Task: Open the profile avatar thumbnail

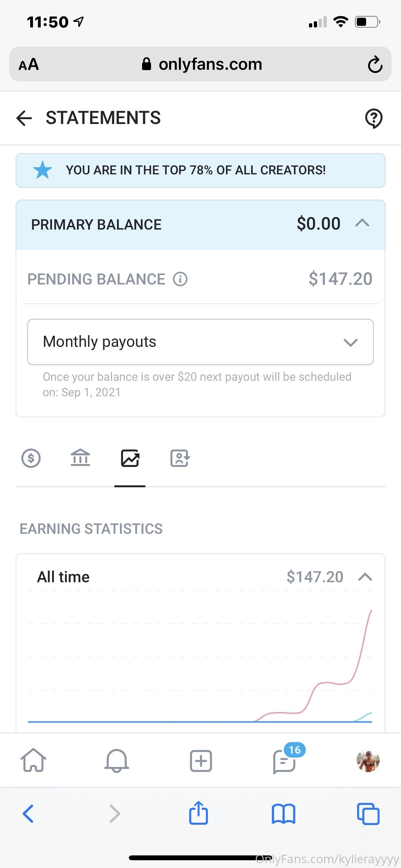Action: tap(368, 760)
